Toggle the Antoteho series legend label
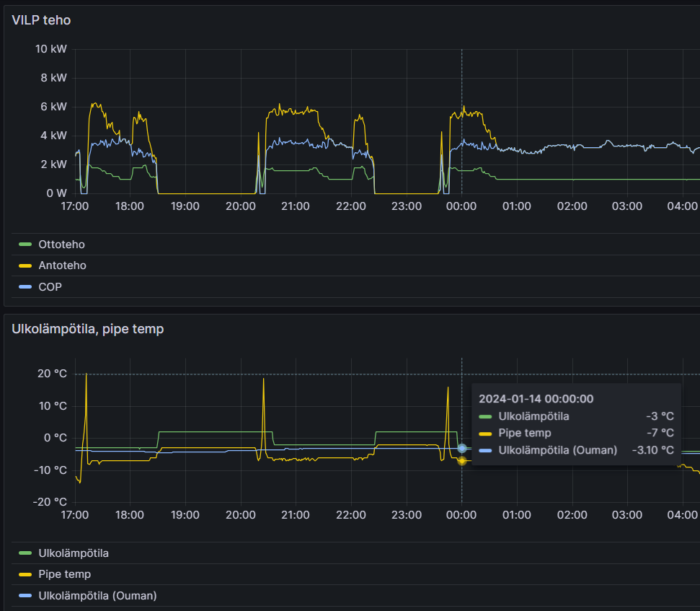This screenshot has width=700, height=611. tap(62, 265)
